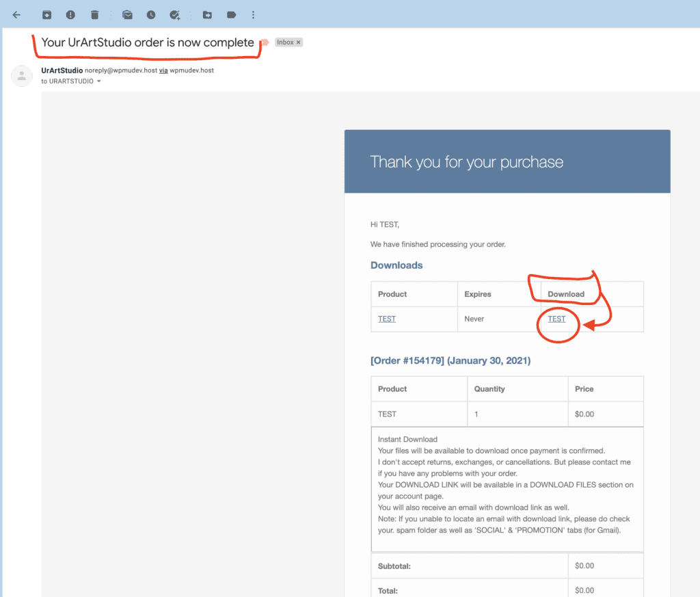Open the More options three-dot menu
Screen dimensions: 700x597
(253, 15)
